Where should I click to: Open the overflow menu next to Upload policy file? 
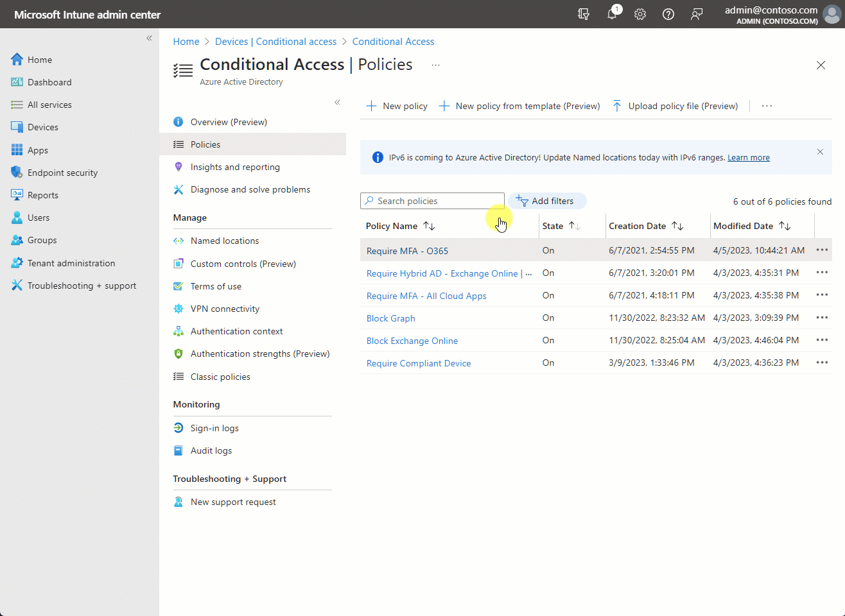(x=767, y=106)
